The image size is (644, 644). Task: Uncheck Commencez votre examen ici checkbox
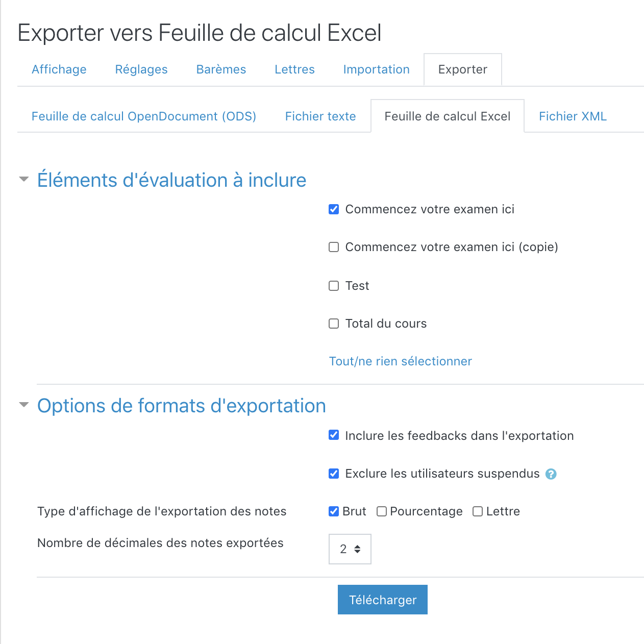click(x=334, y=209)
